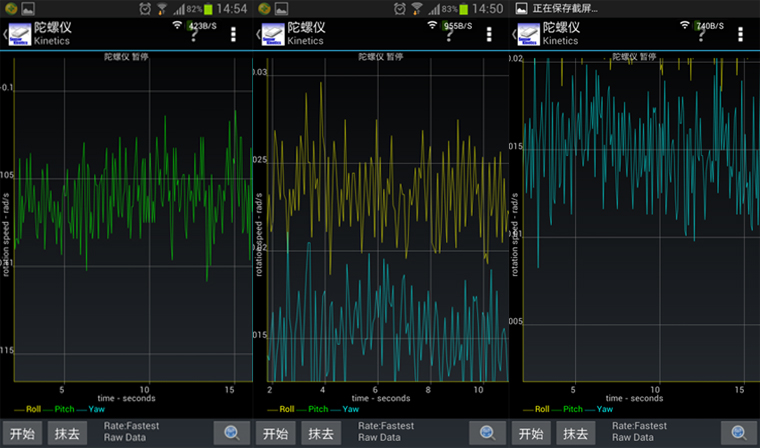760x448 pixels.
Task: Tap the help question mark in the left screenshot
Action: point(194,35)
